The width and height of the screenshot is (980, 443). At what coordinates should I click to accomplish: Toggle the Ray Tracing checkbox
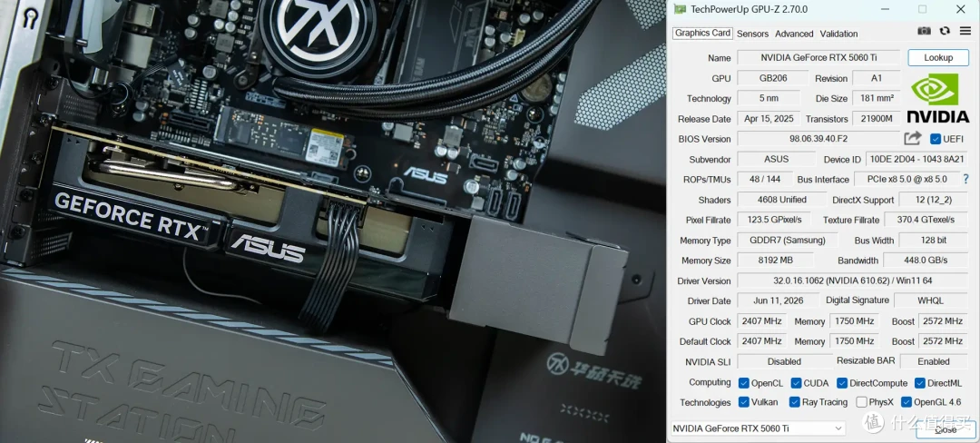[795, 402]
